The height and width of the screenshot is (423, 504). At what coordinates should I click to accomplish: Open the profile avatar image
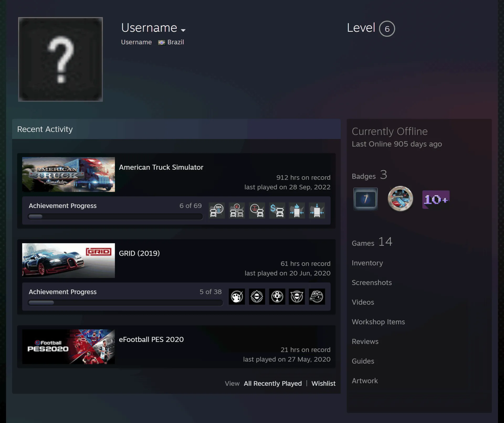pyautogui.click(x=60, y=59)
